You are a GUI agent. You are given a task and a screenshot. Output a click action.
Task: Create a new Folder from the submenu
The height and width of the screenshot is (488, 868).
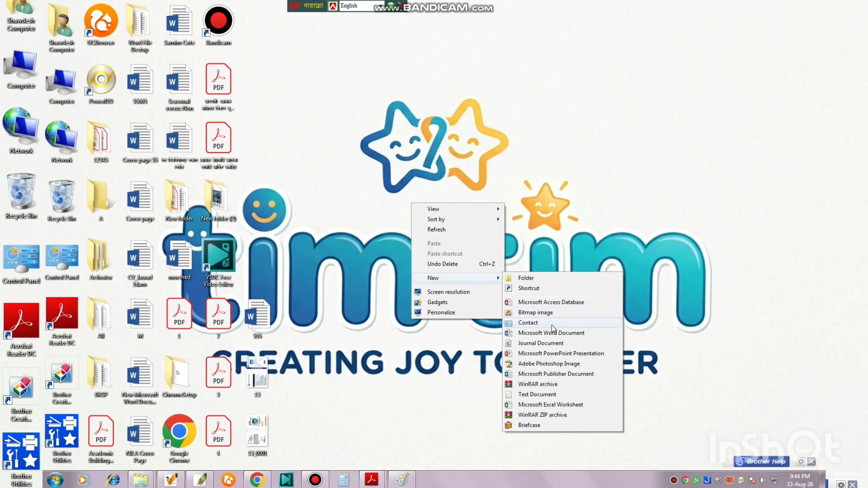pos(563,278)
